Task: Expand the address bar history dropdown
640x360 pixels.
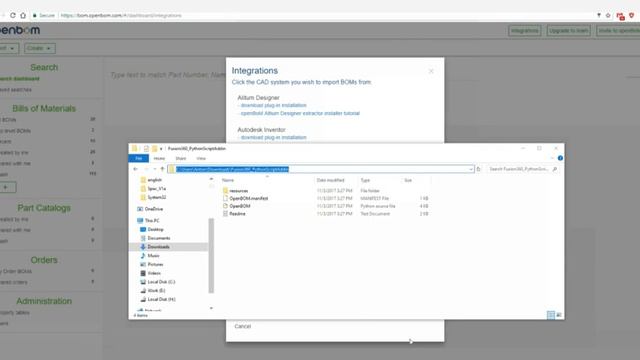Action: pyautogui.click(x=471, y=169)
